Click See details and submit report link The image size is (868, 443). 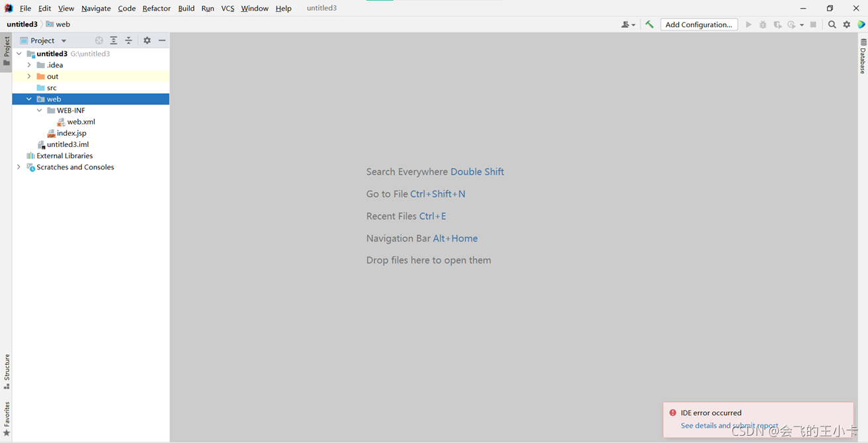coord(729,426)
